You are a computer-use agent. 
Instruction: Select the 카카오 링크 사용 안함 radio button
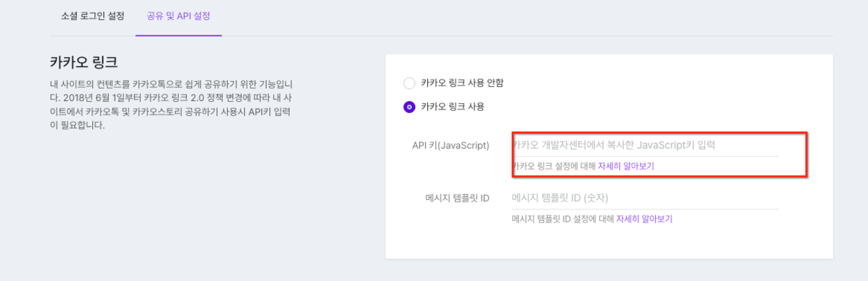pyautogui.click(x=409, y=83)
